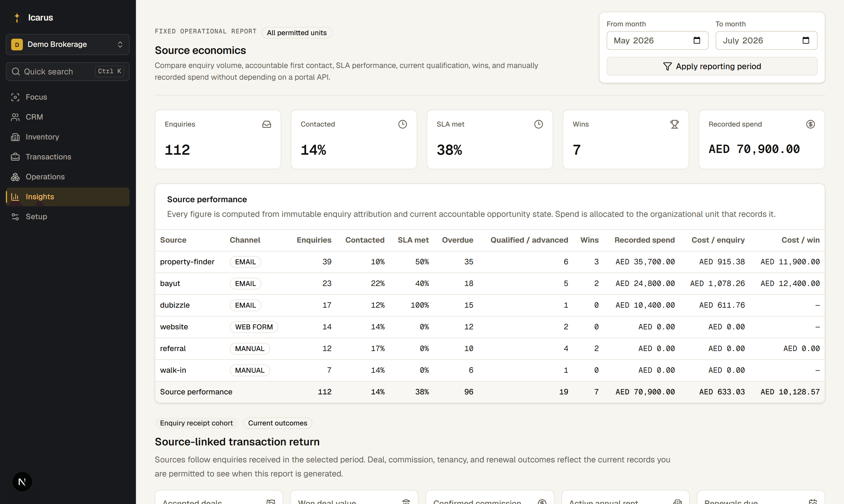This screenshot has width=844, height=504.
Task: Click the Source-linked transaction return heading
Action: point(237,442)
